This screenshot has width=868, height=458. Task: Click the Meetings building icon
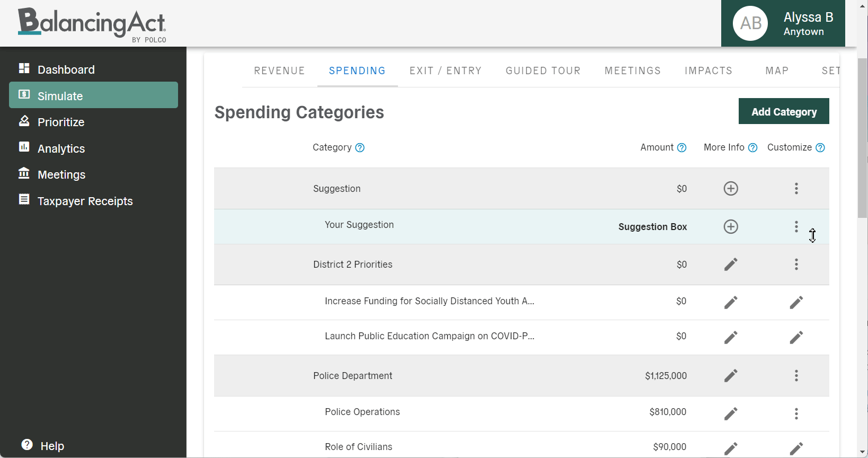click(24, 173)
